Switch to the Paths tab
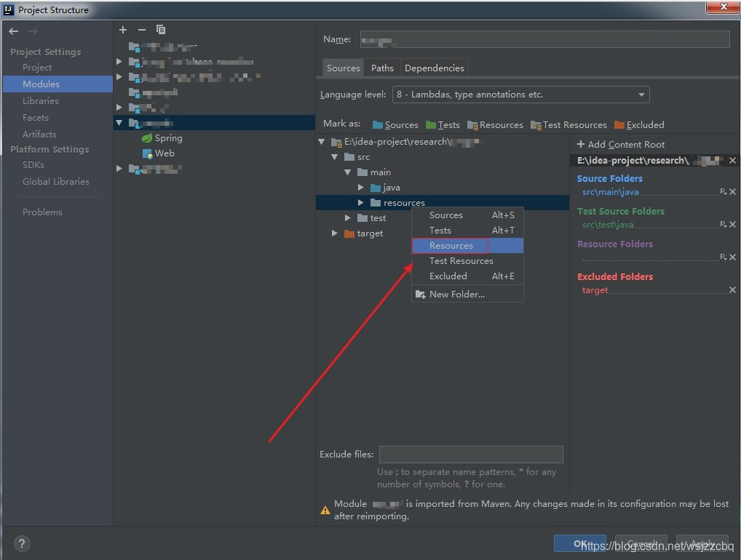741x560 pixels. (x=382, y=68)
